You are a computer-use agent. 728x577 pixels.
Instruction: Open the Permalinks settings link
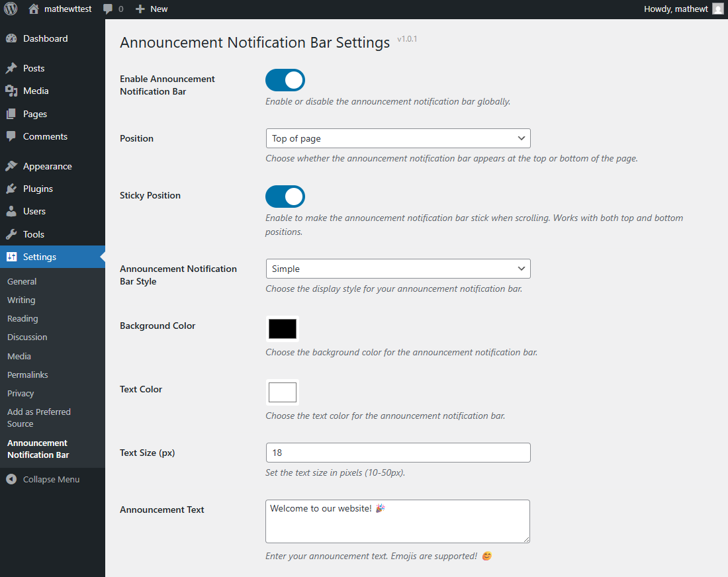click(27, 375)
